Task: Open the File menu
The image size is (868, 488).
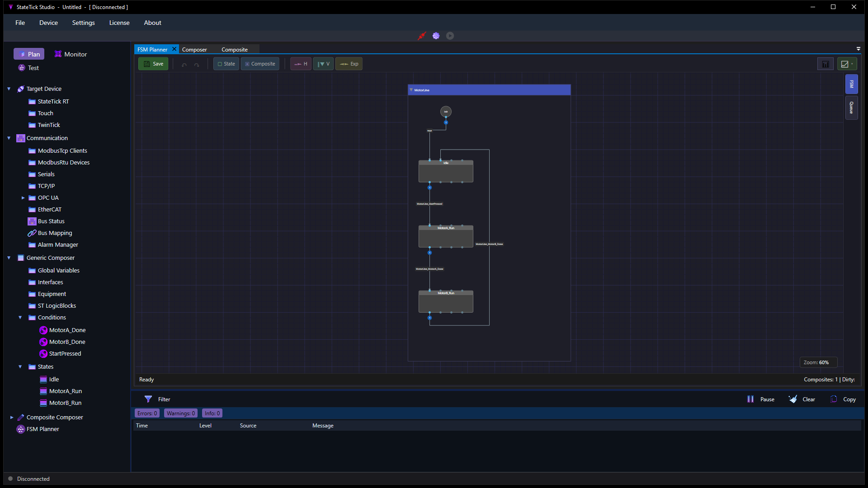Action: 20,23
